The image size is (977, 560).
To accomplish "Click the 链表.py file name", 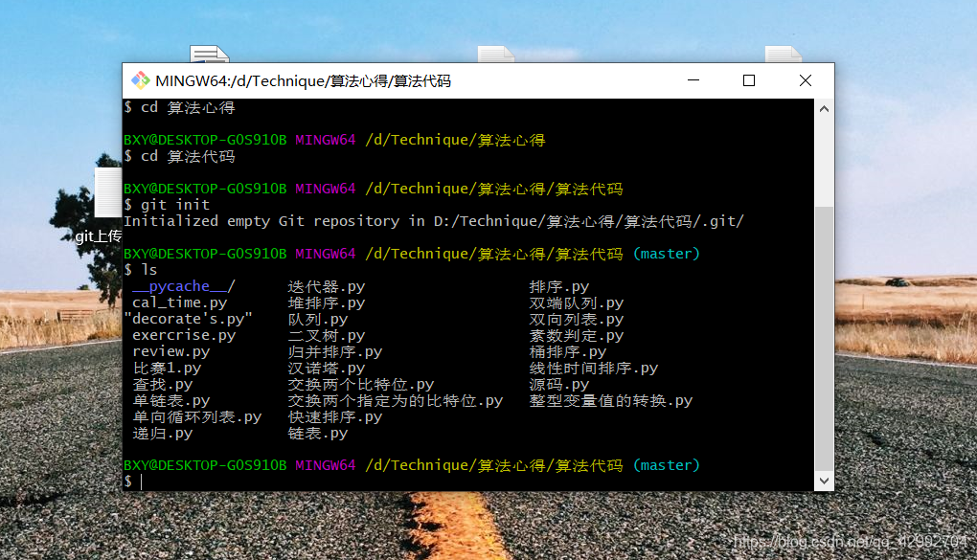I will click(x=318, y=433).
